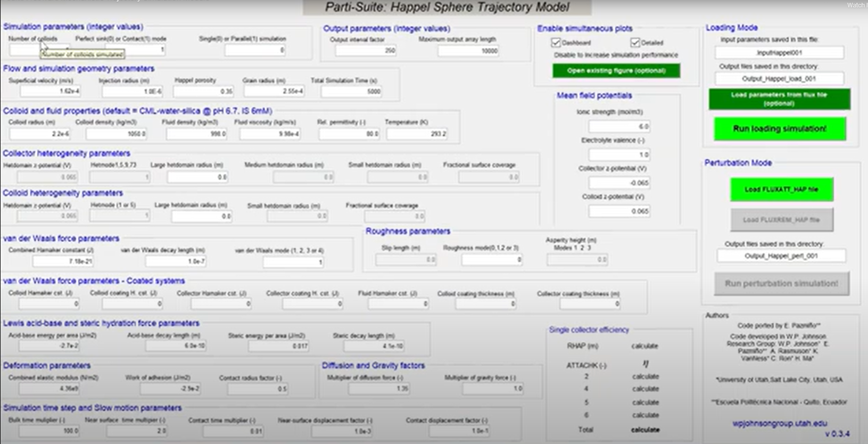Select the Happel porosity field
868x444 pixels.
[x=204, y=92]
